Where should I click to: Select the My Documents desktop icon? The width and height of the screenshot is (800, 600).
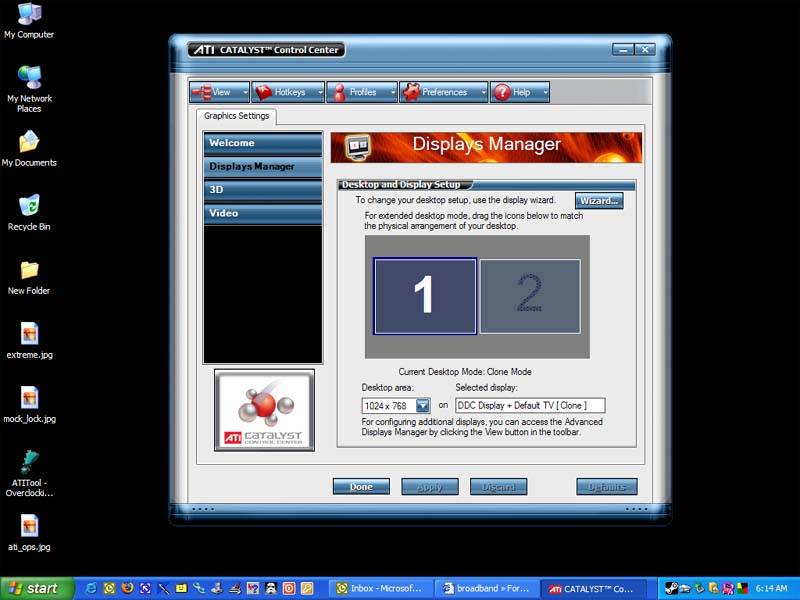(29, 149)
